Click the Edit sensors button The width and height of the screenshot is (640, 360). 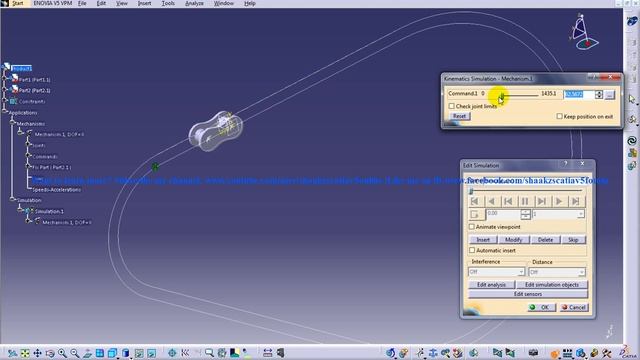coord(528,294)
